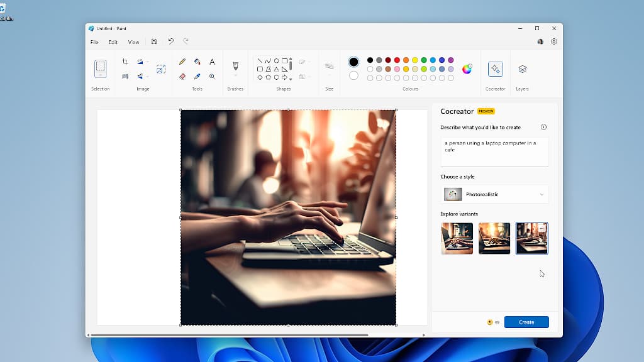
Task: Choose the Fill with colour tool
Action: coord(197,62)
